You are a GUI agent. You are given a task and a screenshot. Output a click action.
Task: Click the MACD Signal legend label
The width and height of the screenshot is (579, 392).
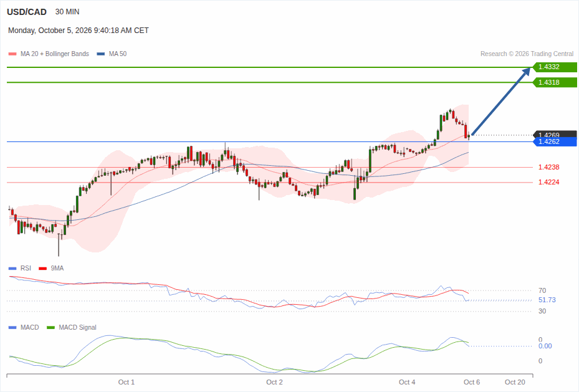tap(77, 327)
